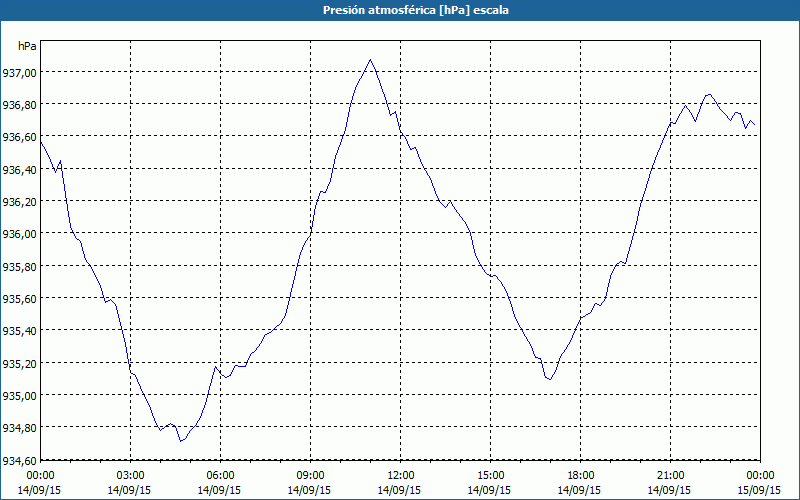
Task: Select the 934,80 y-axis value
Action: pyautogui.click(x=19, y=428)
